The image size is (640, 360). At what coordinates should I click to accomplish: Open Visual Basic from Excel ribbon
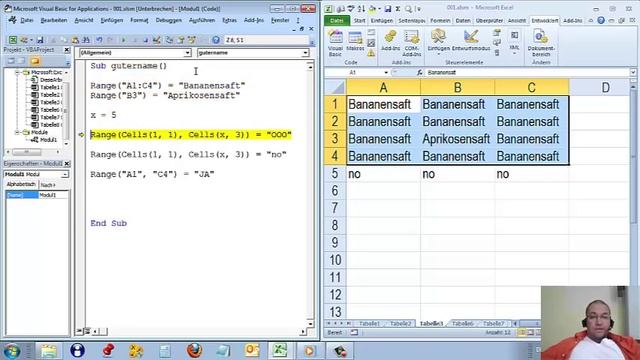(335, 43)
